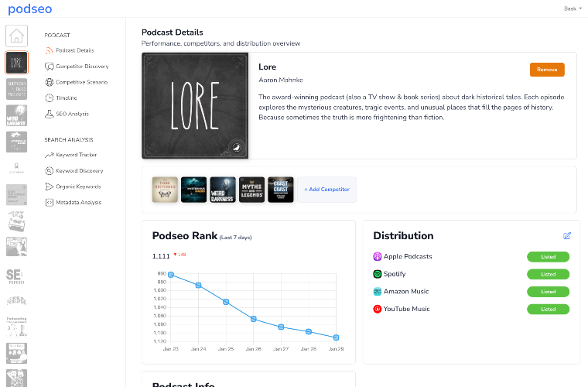
Task: Open the Mysterious Radio competitor thumbnail
Action: (x=194, y=190)
